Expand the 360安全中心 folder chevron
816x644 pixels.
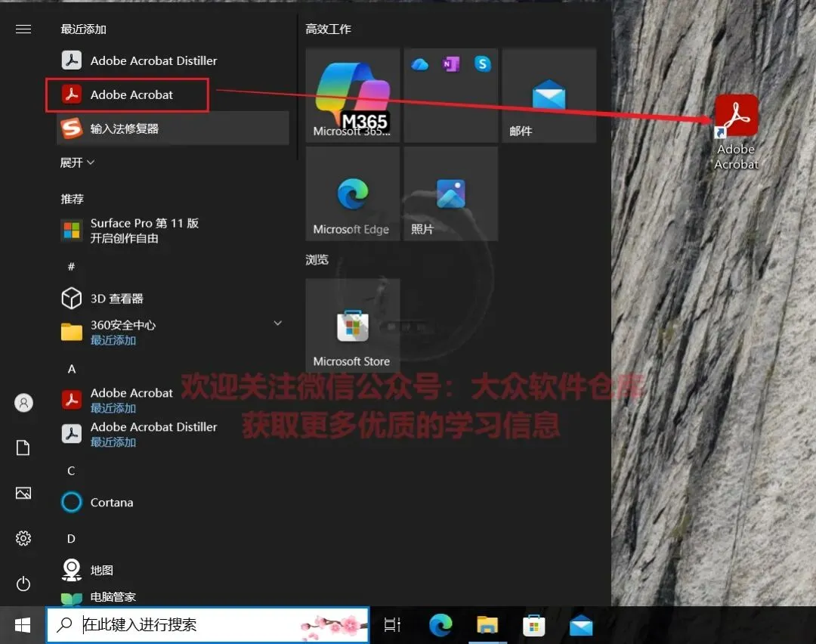(x=278, y=324)
